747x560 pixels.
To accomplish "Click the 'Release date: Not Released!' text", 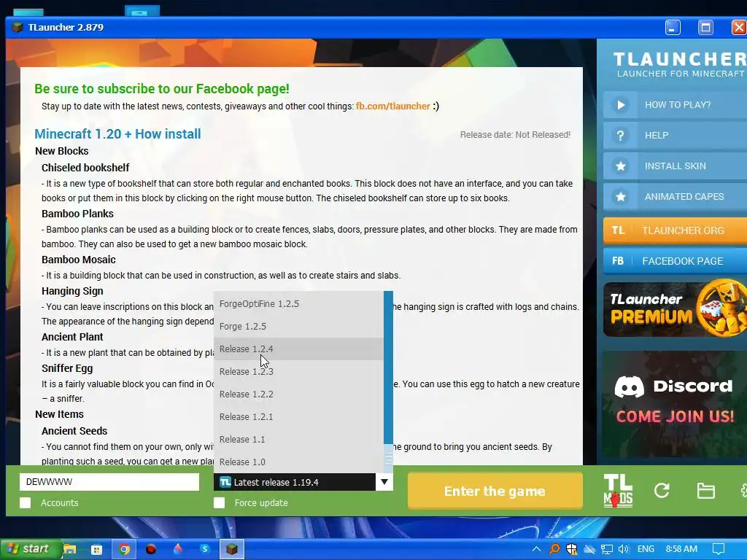I will pyautogui.click(x=515, y=135).
